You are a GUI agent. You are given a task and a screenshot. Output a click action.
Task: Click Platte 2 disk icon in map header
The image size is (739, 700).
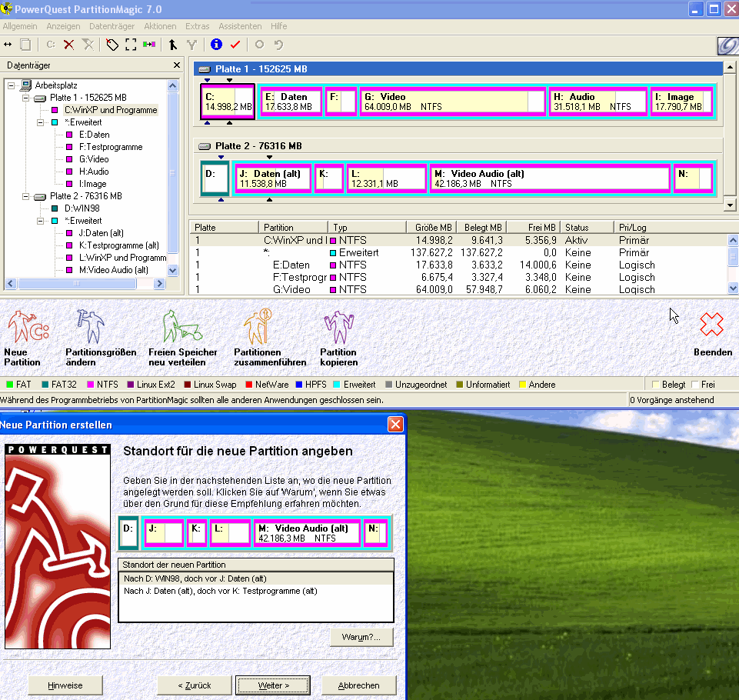[x=204, y=146]
